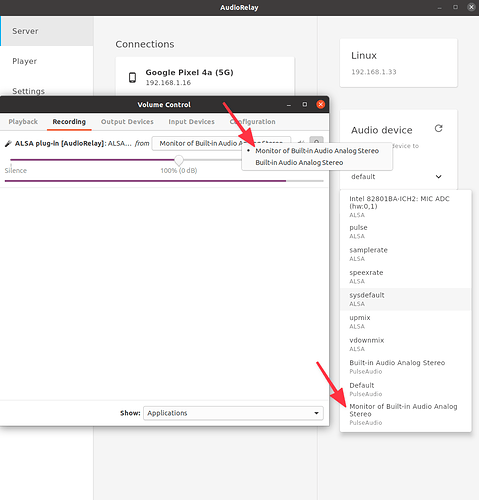Image resolution: width=479 pixels, height=500 pixels.
Task: Click the phone icon beside Google Pixel 4a
Action: (132, 77)
